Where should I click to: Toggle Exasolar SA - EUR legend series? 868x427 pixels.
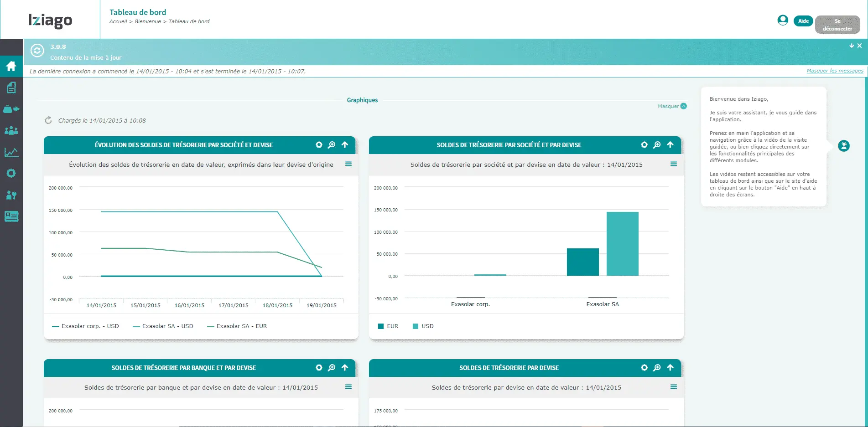pos(237,326)
